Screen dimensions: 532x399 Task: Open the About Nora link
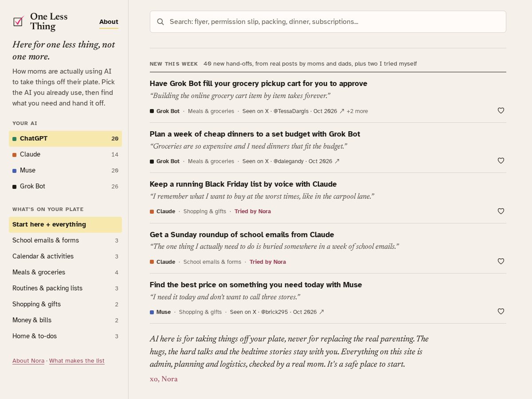(x=28, y=361)
